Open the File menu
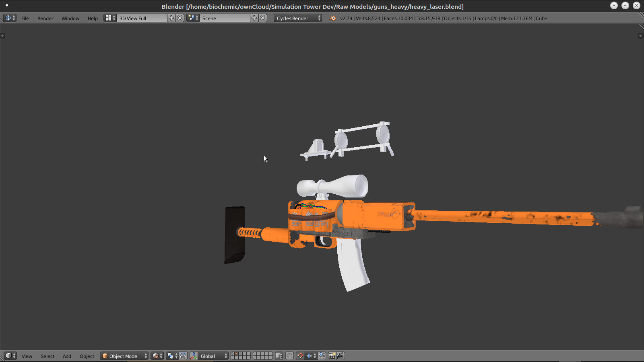Image resolution: width=644 pixels, height=362 pixels. [x=25, y=18]
